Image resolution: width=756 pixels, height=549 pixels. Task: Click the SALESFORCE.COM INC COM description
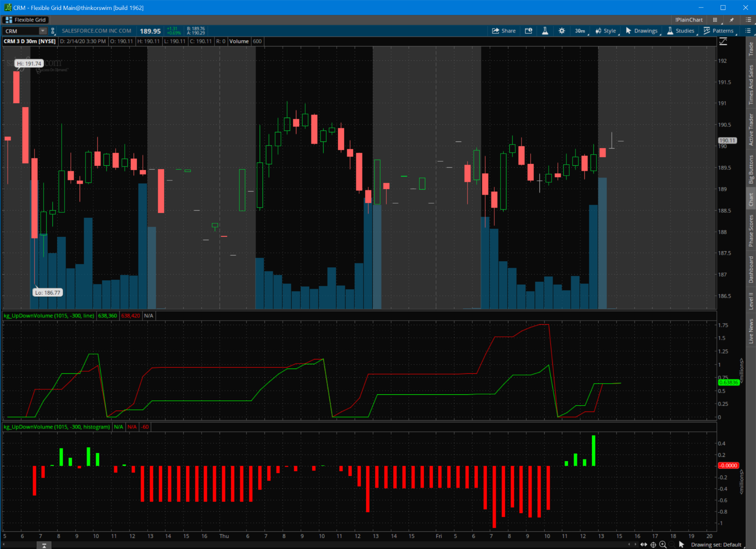click(96, 31)
